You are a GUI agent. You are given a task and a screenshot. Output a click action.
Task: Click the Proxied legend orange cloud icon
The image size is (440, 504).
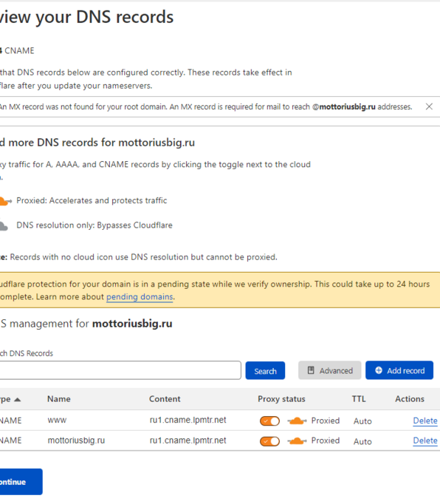(x=4, y=201)
